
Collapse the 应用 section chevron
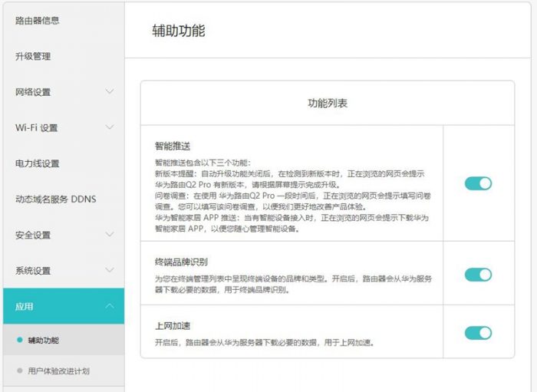click(110, 306)
